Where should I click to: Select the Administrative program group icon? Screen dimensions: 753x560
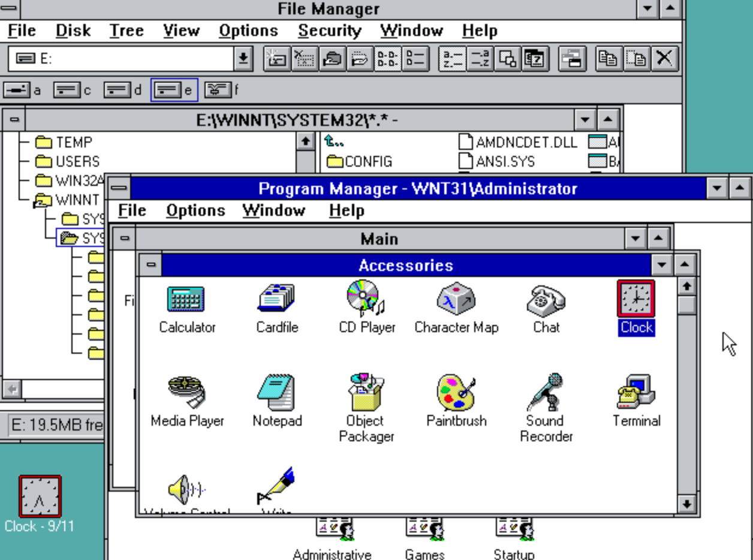(335, 528)
